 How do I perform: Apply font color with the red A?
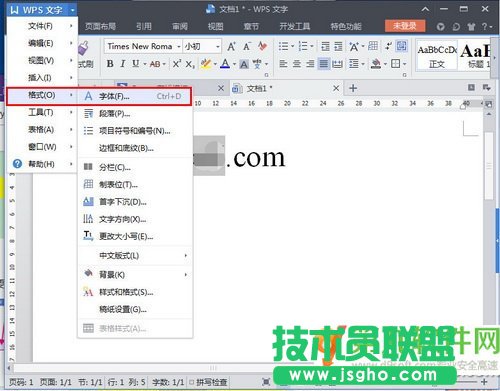coord(225,63)
